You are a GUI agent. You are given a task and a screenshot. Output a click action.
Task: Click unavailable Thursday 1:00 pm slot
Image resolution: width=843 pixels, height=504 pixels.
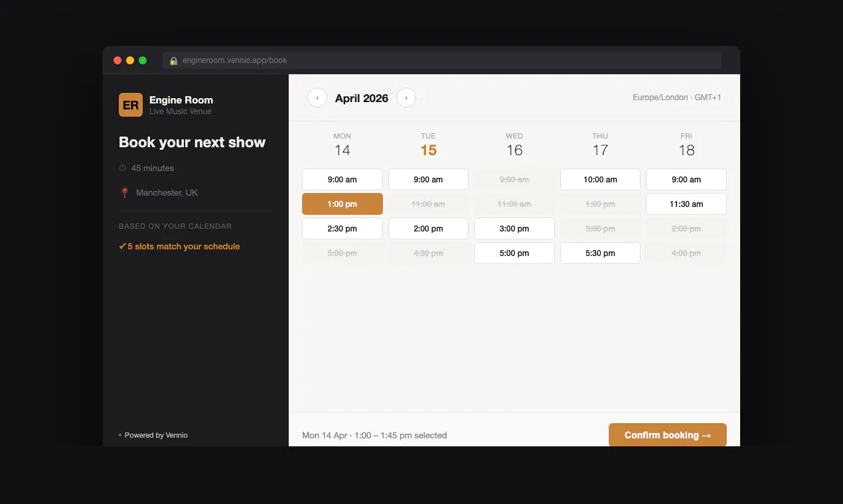point(600,204)
